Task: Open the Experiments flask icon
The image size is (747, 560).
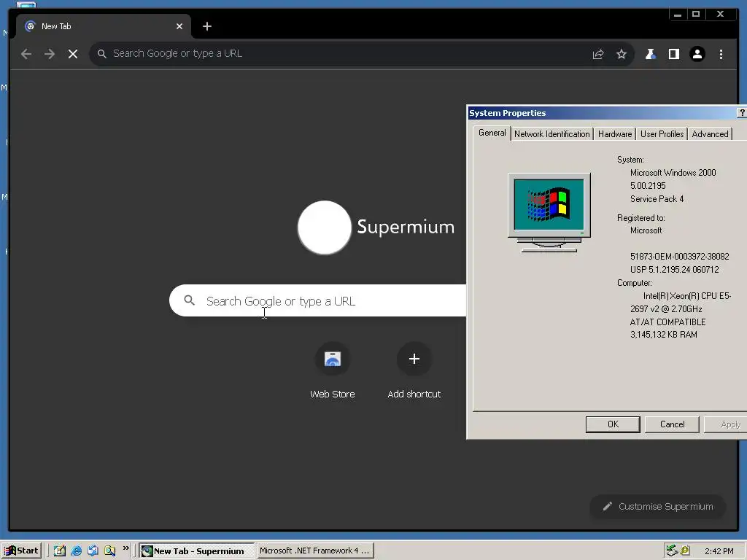Action: pyautogui.click(x=650, y=54)
